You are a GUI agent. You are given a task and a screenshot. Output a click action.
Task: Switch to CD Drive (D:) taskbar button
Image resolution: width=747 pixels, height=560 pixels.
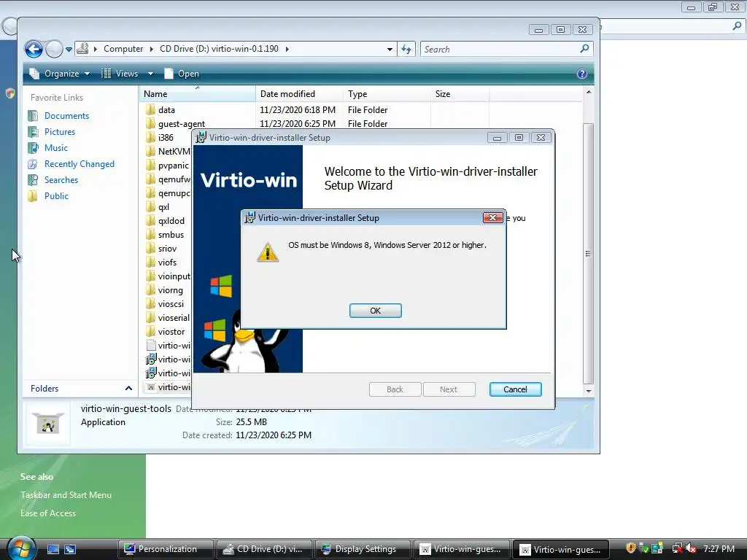click(264, 549)
